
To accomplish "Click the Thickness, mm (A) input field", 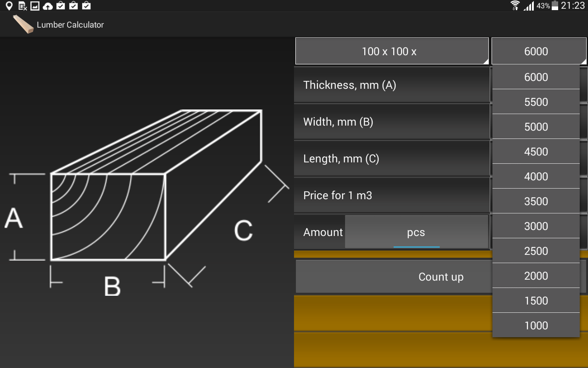I will pyautogui.click(x=392, y=85).
